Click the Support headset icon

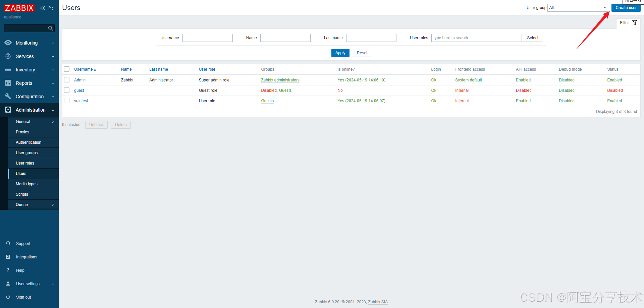pos(8,243)
